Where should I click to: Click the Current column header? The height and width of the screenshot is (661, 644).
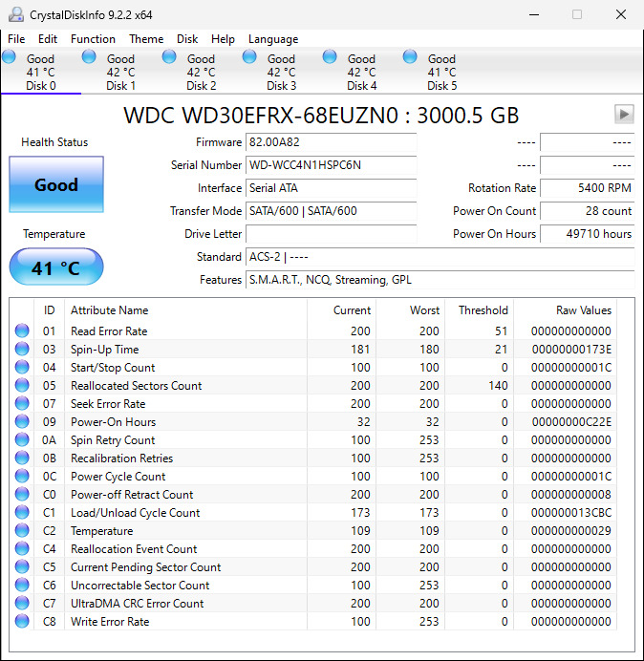tap(342, 310)
